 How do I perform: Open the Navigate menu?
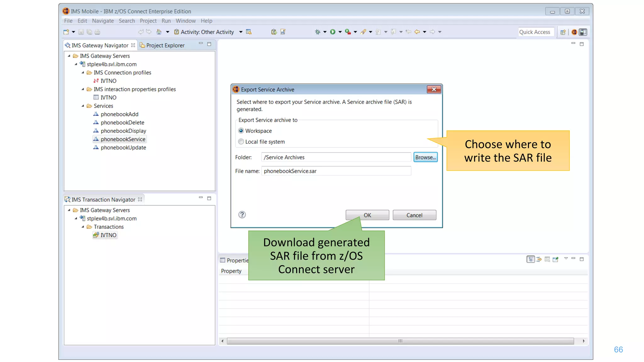pyautogui.click(x=103, y=21)
